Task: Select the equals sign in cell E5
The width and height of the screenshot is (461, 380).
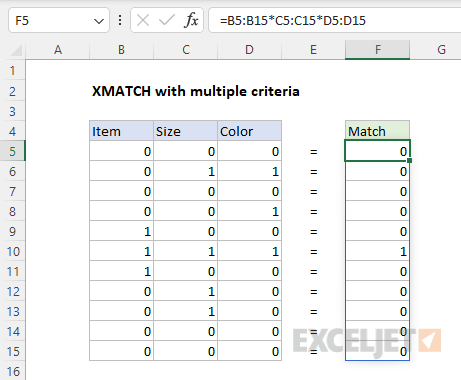Action: [313, 152]
